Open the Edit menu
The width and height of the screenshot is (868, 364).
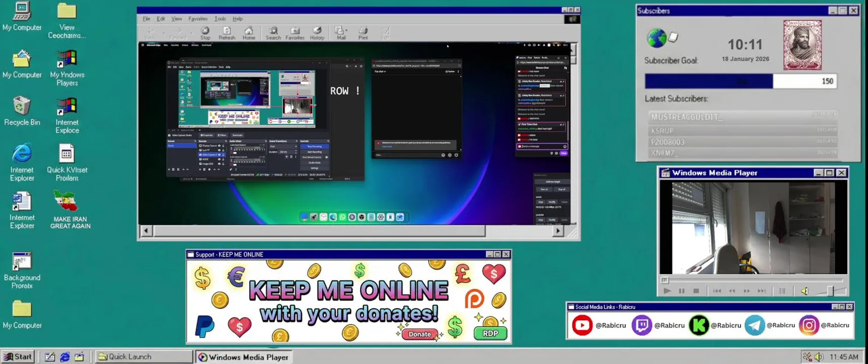(x=161, y=19)
